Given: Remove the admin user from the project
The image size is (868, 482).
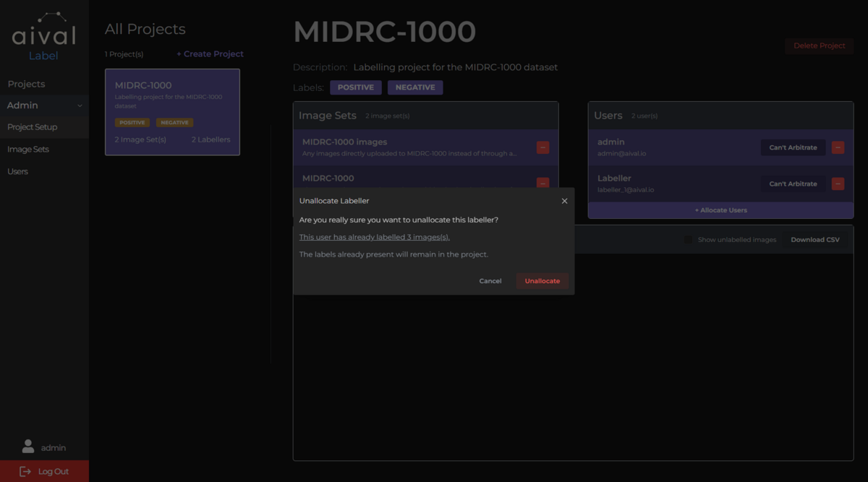Looking at the screenshot, I should [x=838, y=147].
